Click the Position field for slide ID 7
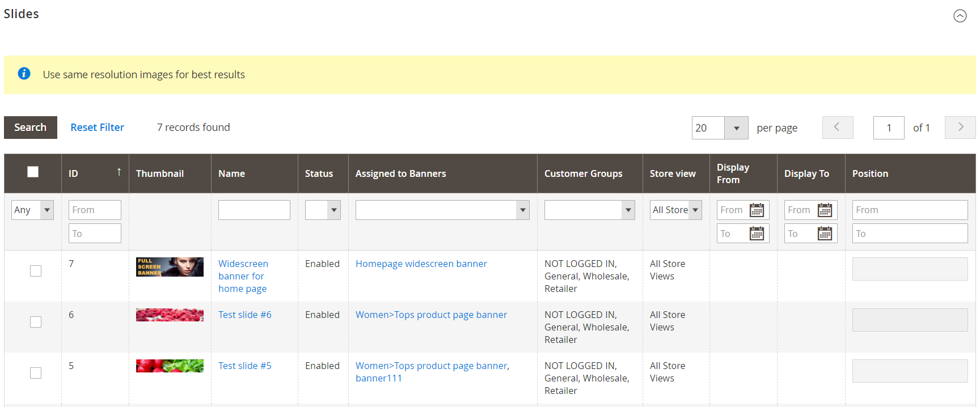Screen dimensions: 980x407 (x=910, y=269)
